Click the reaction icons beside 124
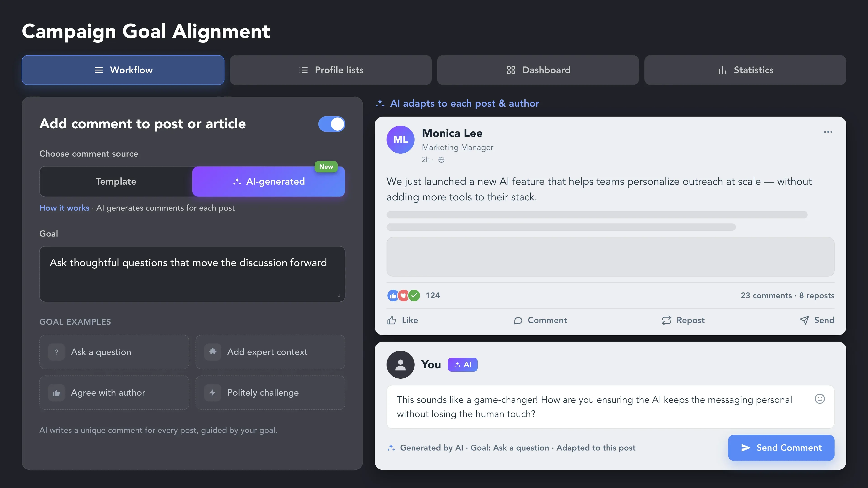 403,295
